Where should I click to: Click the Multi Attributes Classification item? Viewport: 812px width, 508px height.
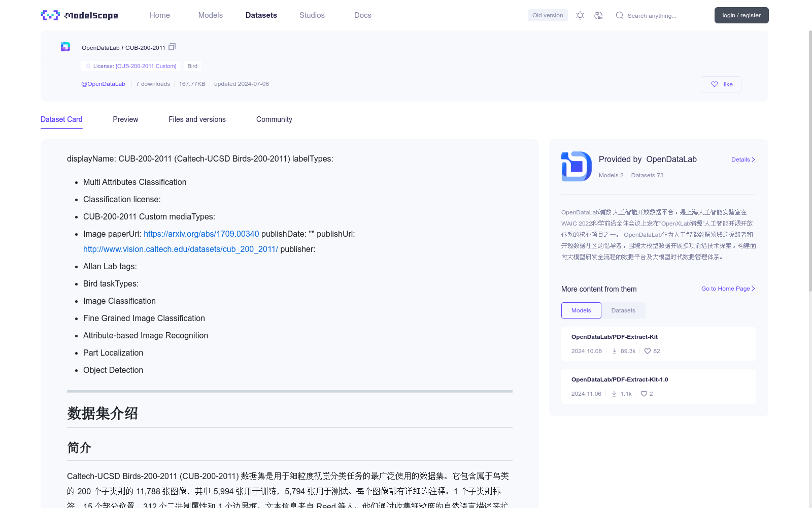click(x=134, y=182)
